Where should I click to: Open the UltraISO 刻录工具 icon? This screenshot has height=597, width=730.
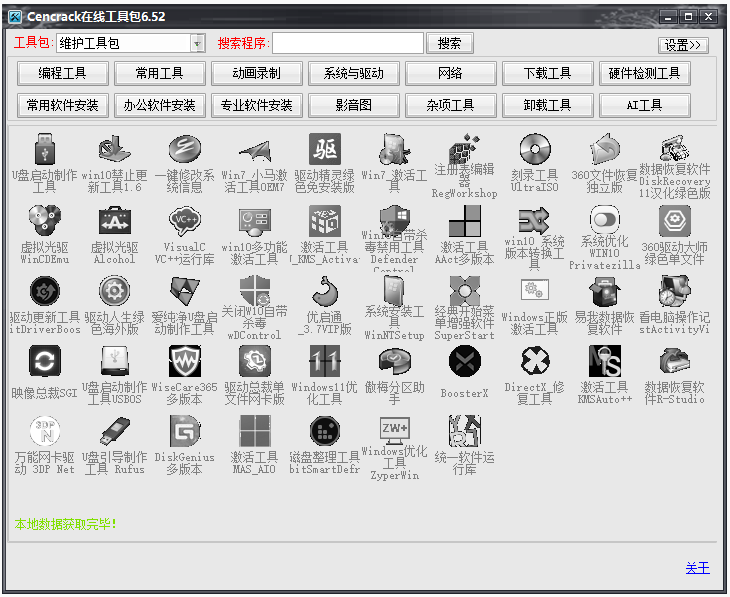coord(535,153)
